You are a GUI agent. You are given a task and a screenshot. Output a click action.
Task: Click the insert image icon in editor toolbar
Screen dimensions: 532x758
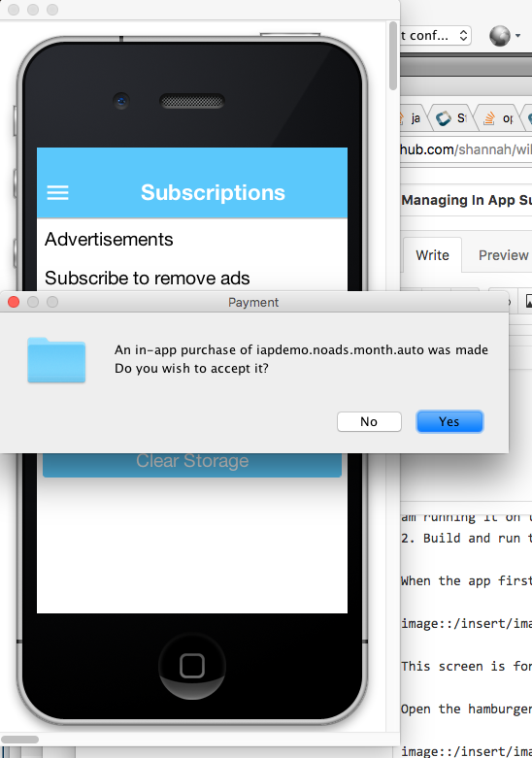click(x=528, y=301)
